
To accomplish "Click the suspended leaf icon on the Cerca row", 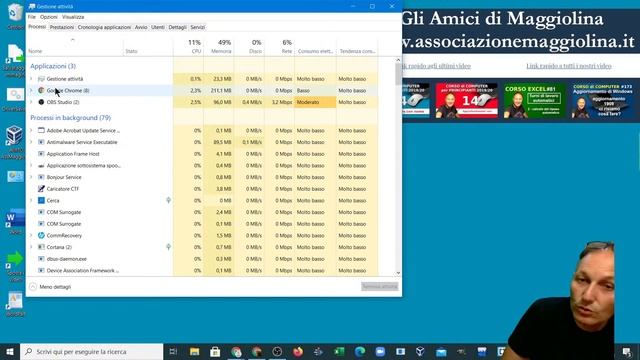I will point(168,200).
